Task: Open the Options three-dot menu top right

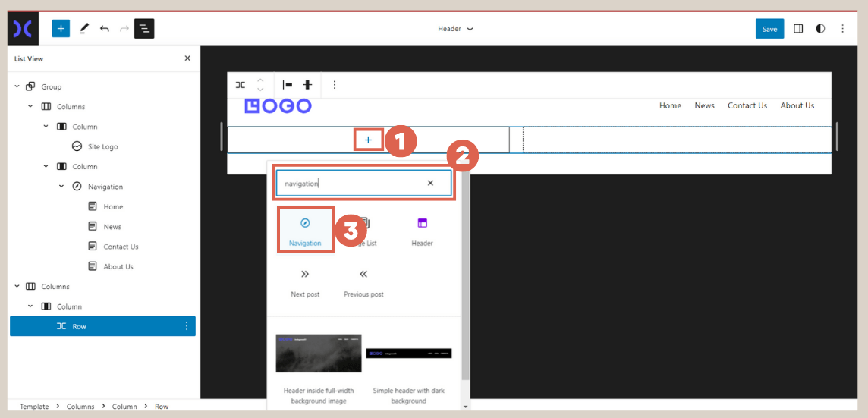Action: point(842,29)
